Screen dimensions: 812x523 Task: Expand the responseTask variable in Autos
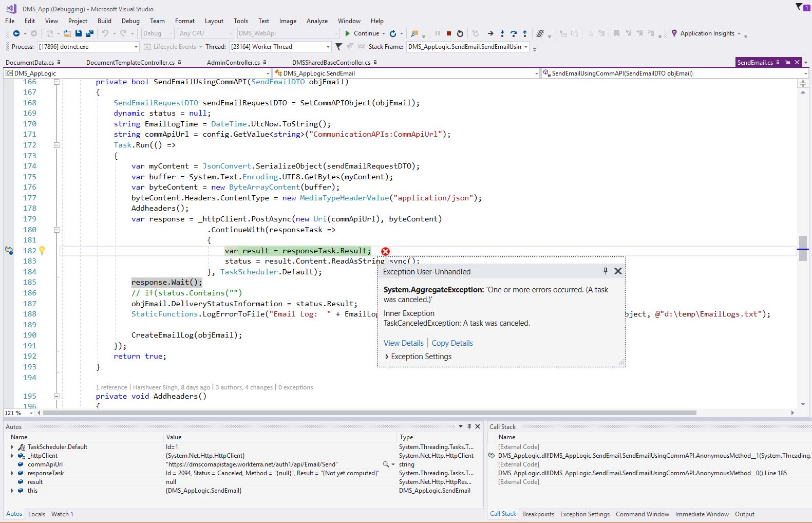pos(12,473)
